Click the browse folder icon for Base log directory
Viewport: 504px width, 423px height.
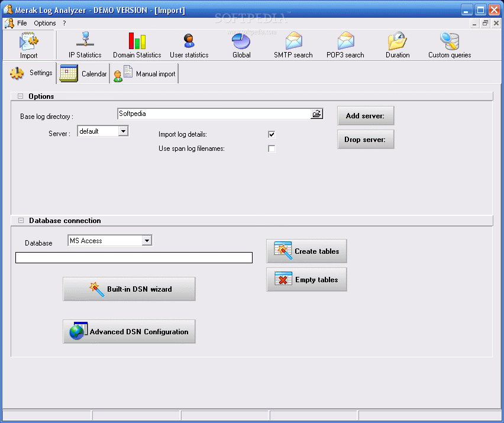[316, 114]
